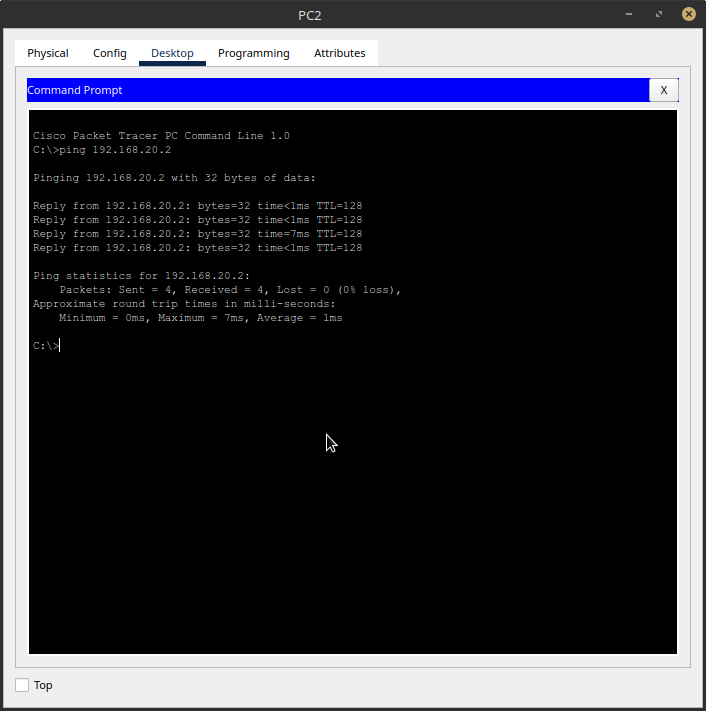
Task: Enable the Top checkbox
Action: pyautogui.click(x=22, y=685)
